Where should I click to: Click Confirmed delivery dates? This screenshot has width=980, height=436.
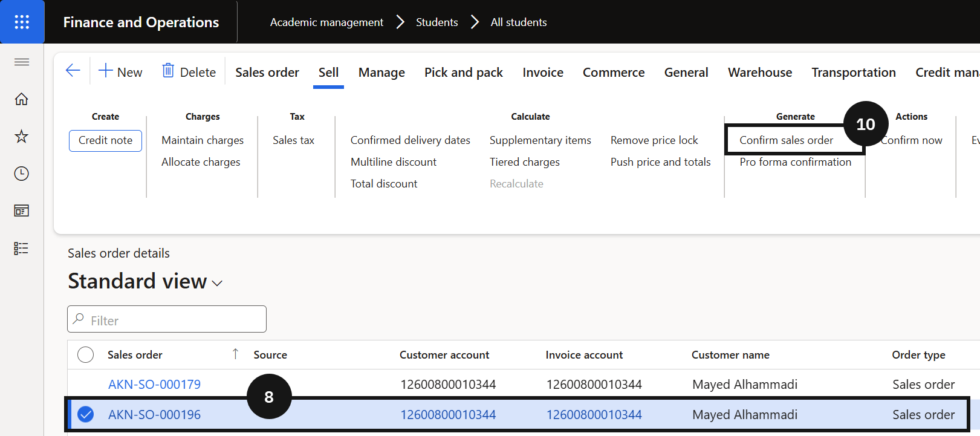click(x=410, y=140)
